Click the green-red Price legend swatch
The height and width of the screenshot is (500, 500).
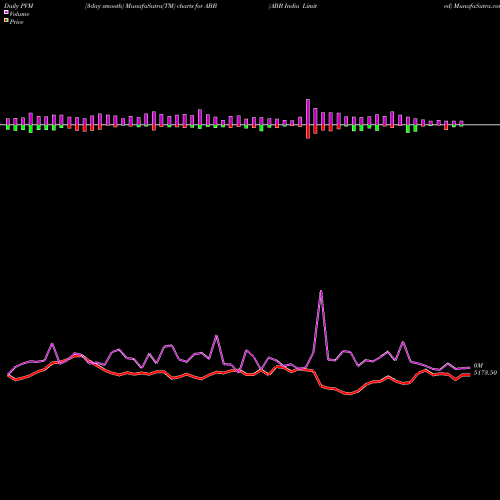6,21
